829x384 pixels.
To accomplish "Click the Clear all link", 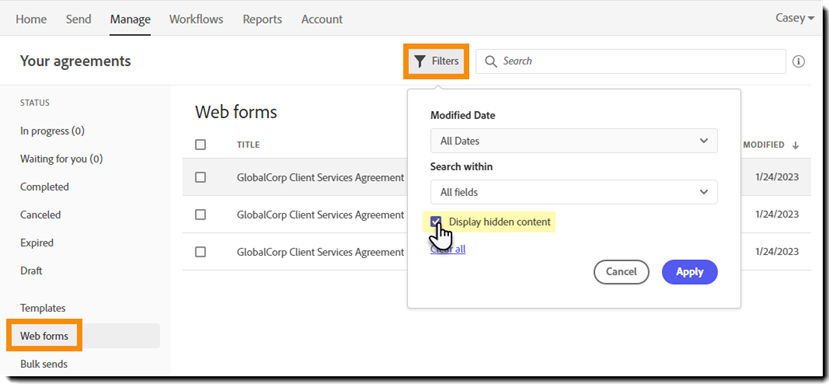I will [x=448, y=249].
